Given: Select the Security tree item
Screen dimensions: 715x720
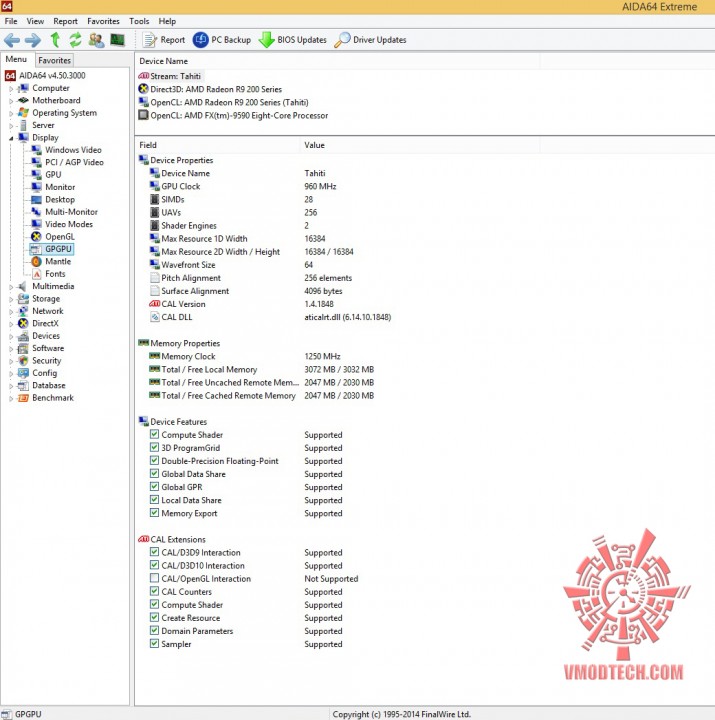Looking at the screenshot, I should click(46, 360).
